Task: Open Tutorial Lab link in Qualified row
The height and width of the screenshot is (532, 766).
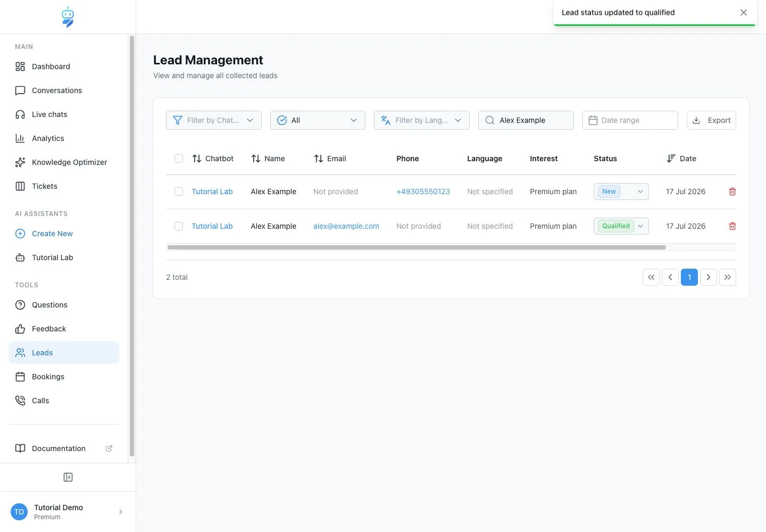Action: (212, 226)
